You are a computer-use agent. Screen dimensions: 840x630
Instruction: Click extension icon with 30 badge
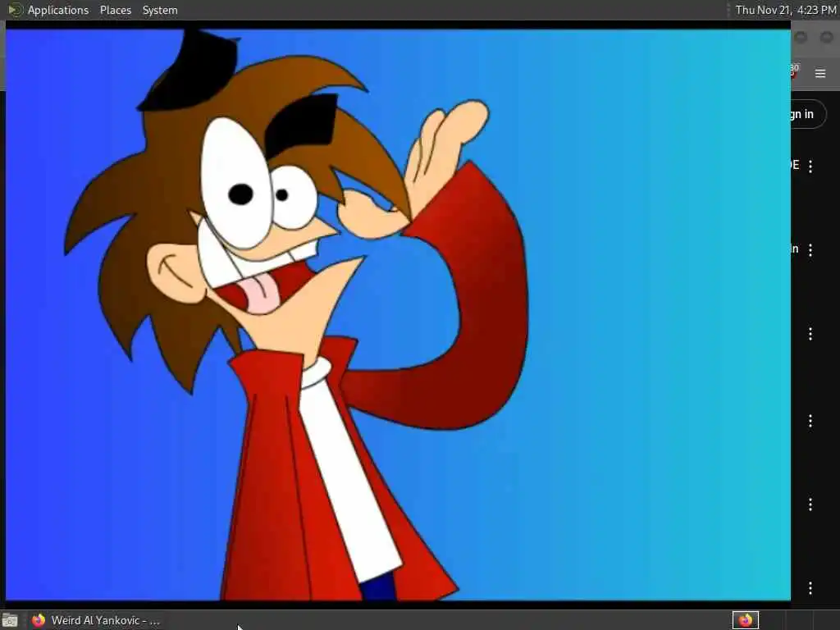click(x=794, y=71)
